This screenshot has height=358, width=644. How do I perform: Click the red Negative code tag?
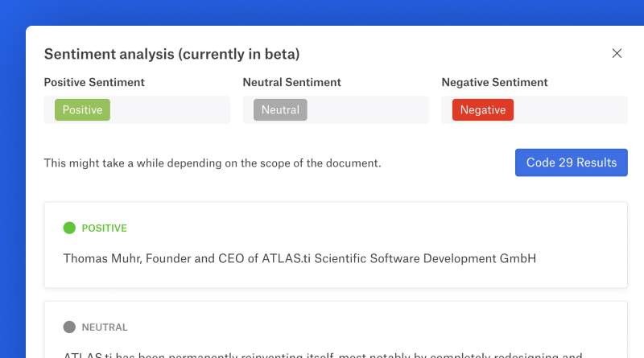[482, 110]
